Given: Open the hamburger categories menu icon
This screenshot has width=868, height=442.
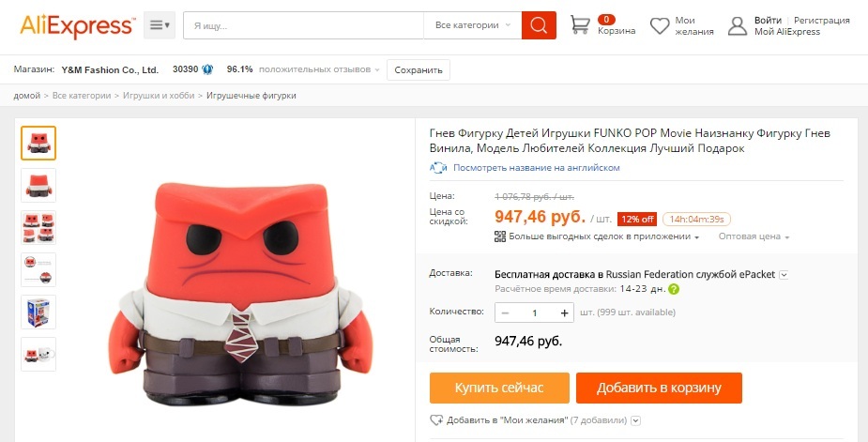Looking at the screenshot, I should 161,25.
